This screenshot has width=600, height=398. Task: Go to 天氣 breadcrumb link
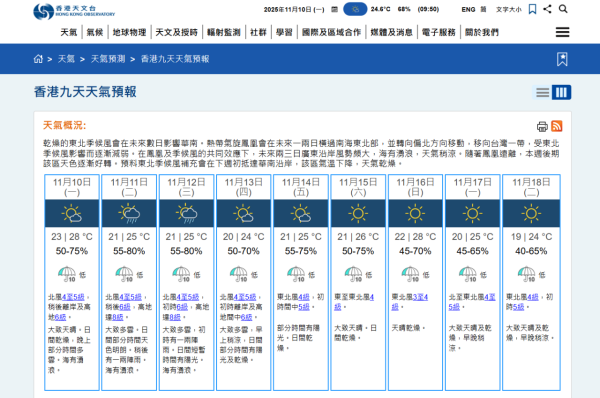pyautogui.click(x=66, y=59)
